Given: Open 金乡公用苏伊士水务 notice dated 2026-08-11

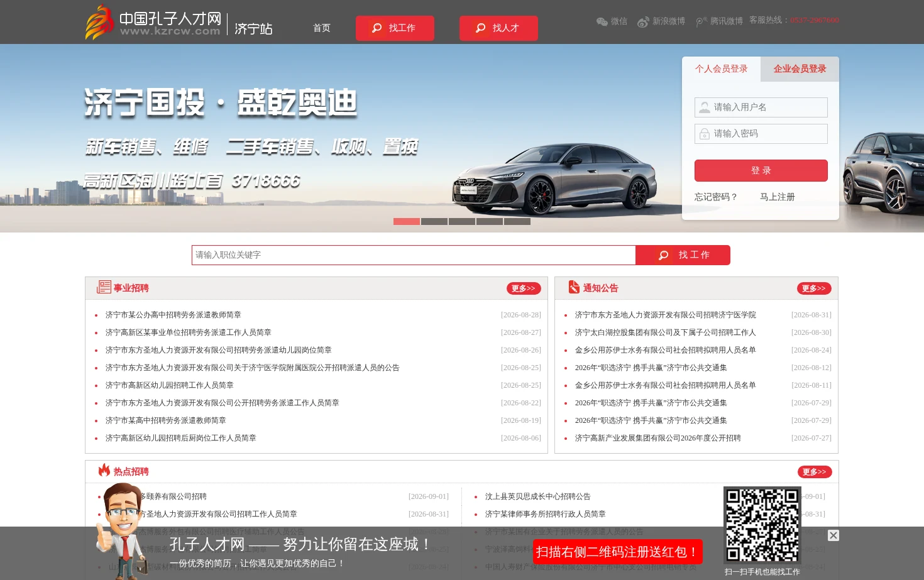Looking at the screenshot, I should 666,385.
